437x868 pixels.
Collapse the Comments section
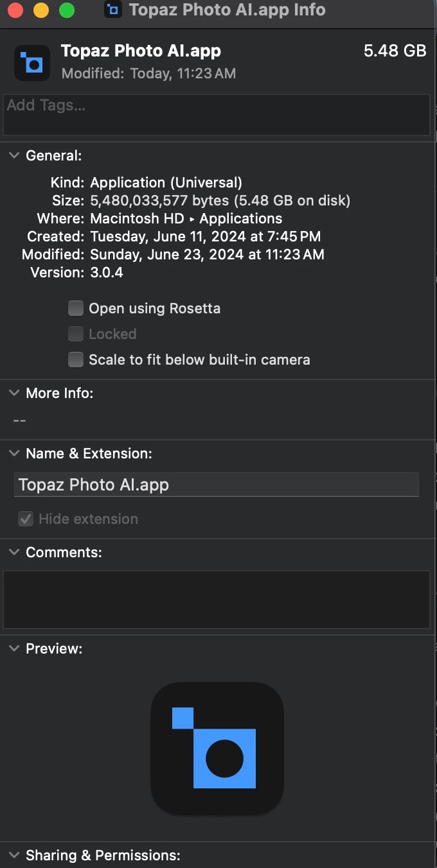13,552
